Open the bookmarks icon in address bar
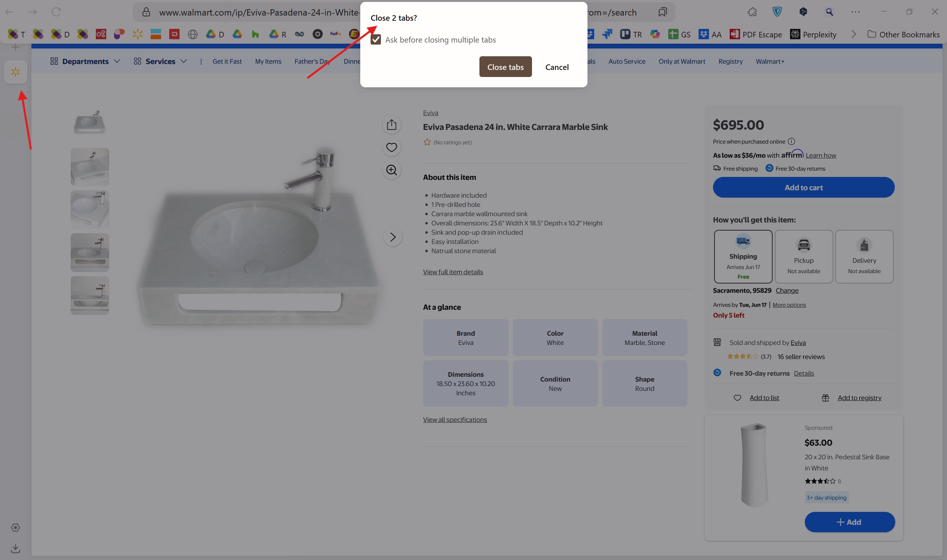Image resolution: width=947 pixels, height=560 pixels. (x=662, y=12)
